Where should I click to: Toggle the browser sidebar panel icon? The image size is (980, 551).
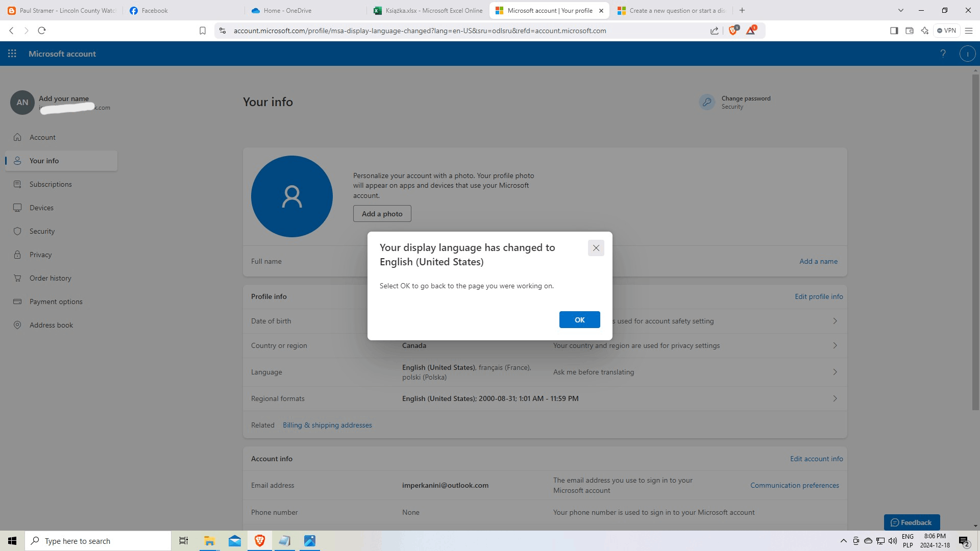894,31
